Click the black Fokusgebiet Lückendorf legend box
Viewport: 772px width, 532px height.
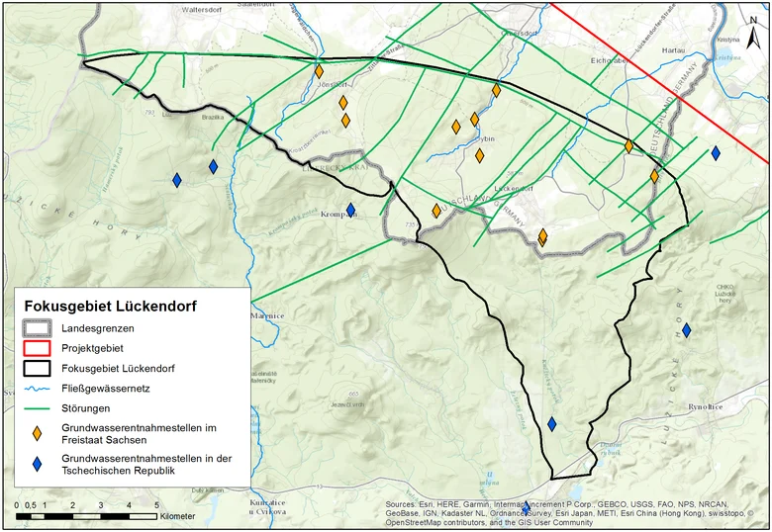(37, 368)
